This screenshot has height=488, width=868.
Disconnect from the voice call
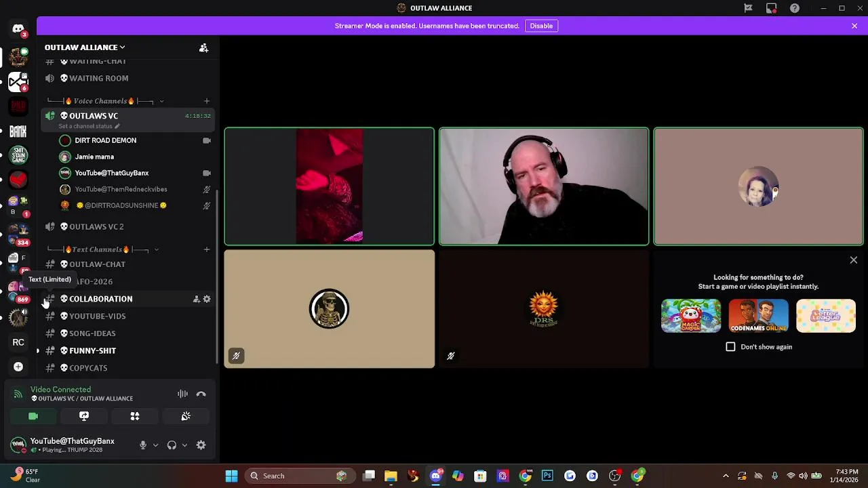201,394
